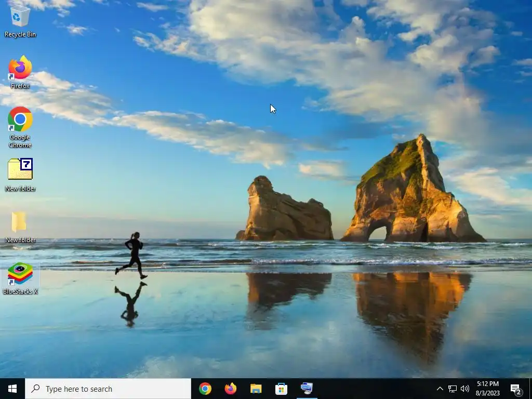Viewport: 532px width, 399px height.
Task: Open the clock showing 5:12 PM
Action: click(x=487, y=389)
